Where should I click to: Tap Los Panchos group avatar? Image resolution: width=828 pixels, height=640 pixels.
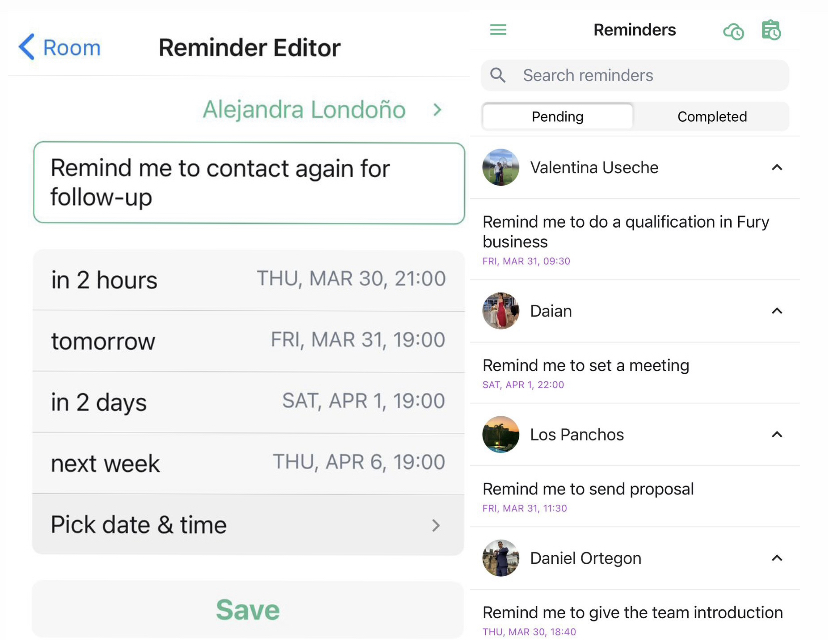pyautogui.click(x=500, y=434)
